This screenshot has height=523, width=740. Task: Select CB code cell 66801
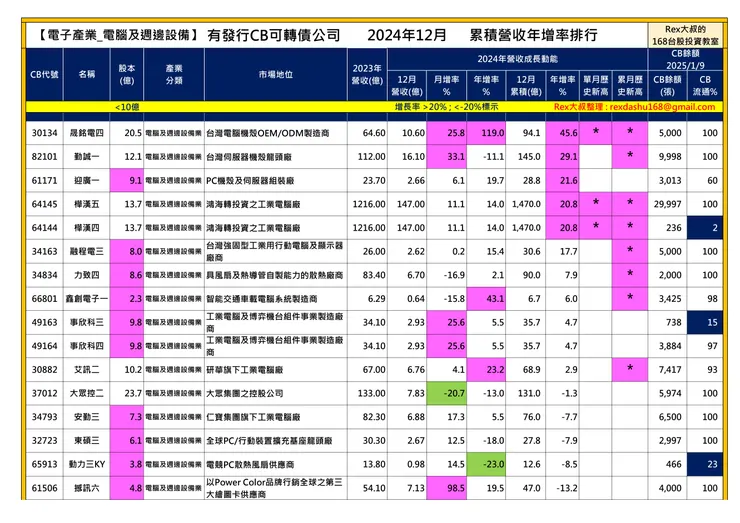pyautogui.click(x=44, y=298)
